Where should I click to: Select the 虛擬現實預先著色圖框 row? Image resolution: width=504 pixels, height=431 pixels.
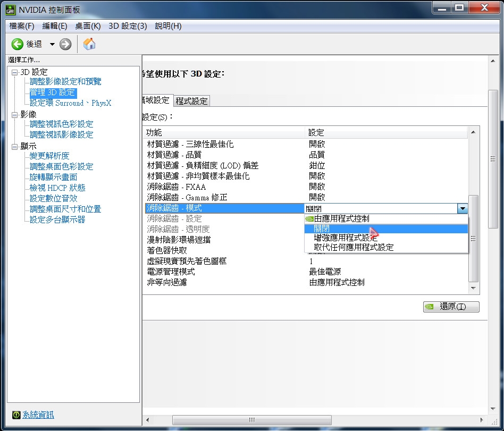coord(306,261)
